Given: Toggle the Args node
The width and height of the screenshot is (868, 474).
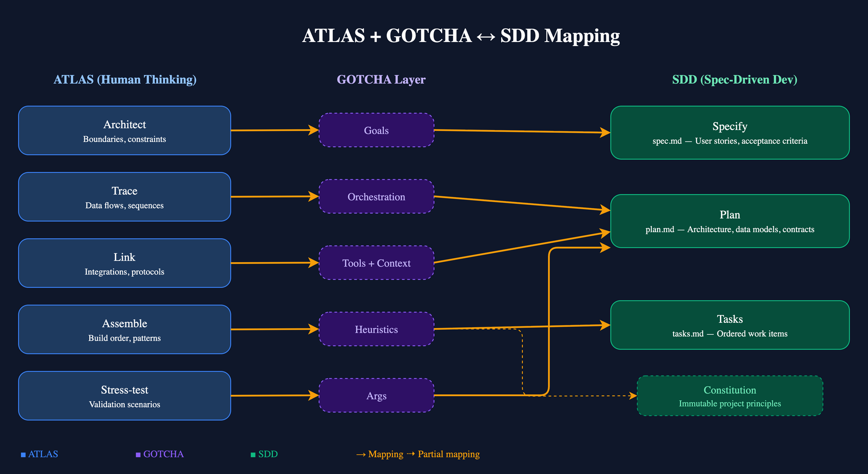Looking at the screenshot, I should coord(376,396).
